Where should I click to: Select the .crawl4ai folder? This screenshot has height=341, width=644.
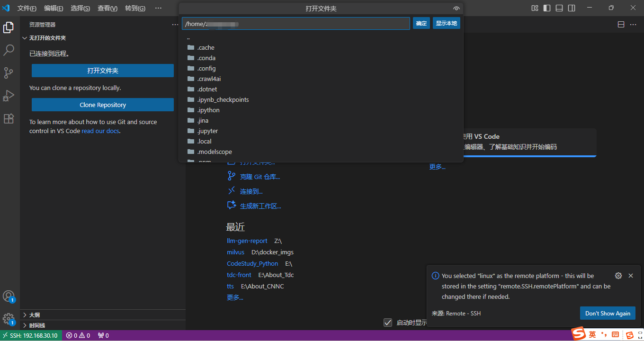(x=321, y=79)
